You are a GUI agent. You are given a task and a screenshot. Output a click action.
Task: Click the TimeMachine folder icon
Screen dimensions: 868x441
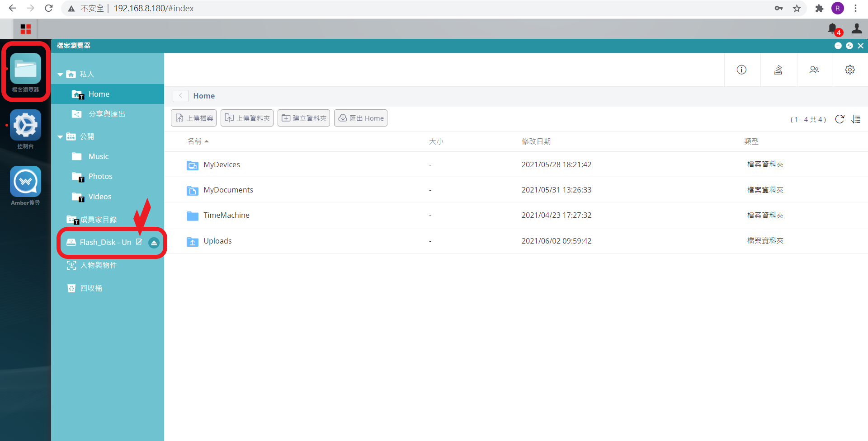coord(193,216)
